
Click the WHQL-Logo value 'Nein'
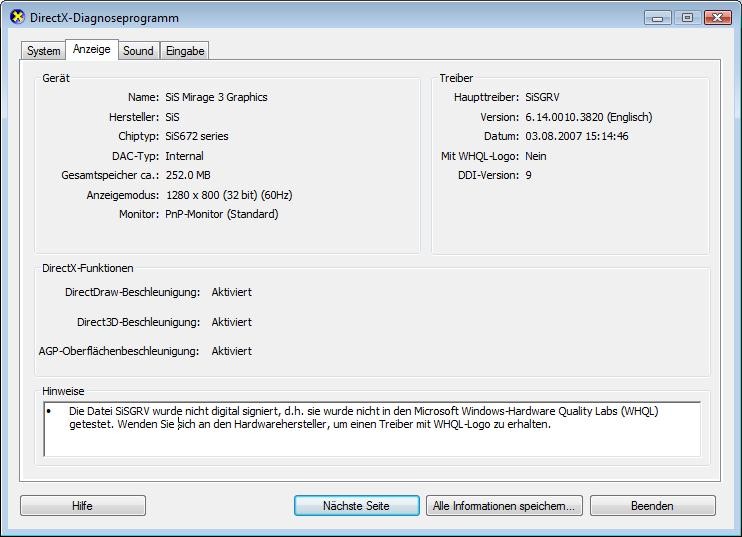click(x=536, y=156)
